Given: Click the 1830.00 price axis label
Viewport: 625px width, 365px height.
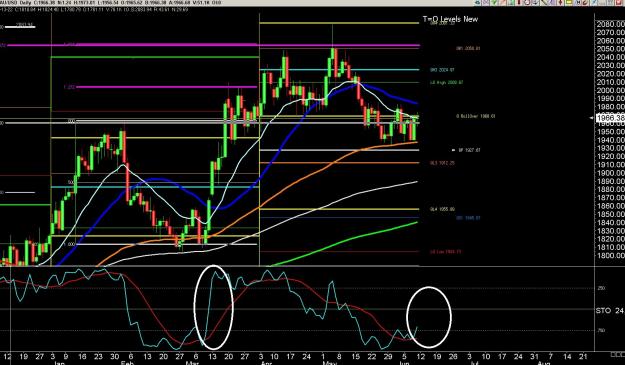Looking at the screenshot, I should click(610, 231).
